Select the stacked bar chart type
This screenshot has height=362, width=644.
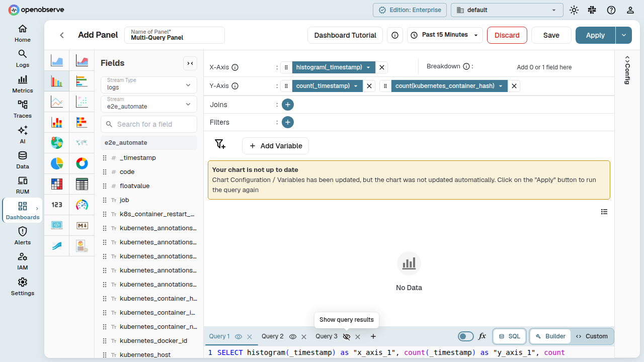(x=57, y=122)
